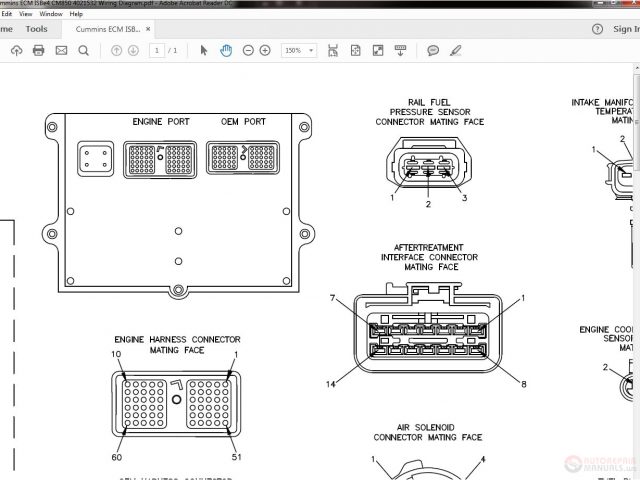The width and height of the screenshot is (640, 480).
Task: Click the Sign In link
Action: tap(625, 30)
